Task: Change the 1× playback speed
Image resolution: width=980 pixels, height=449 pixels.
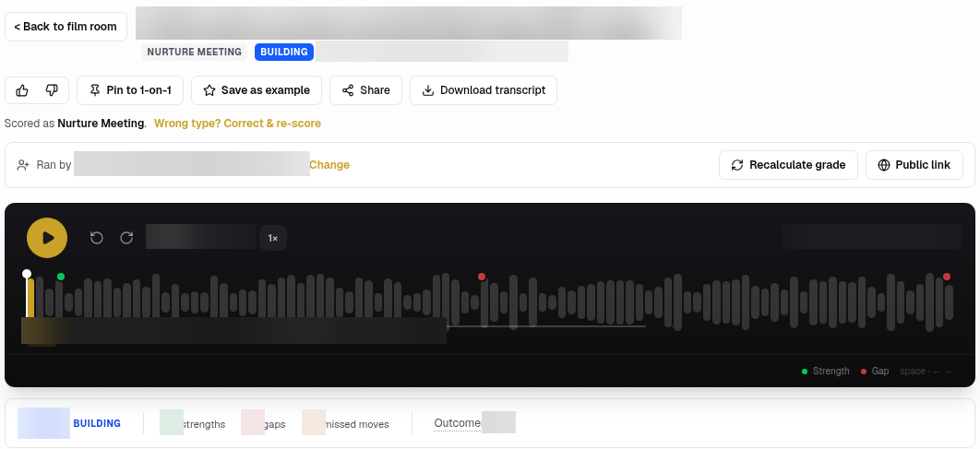Action: [273, 238]
